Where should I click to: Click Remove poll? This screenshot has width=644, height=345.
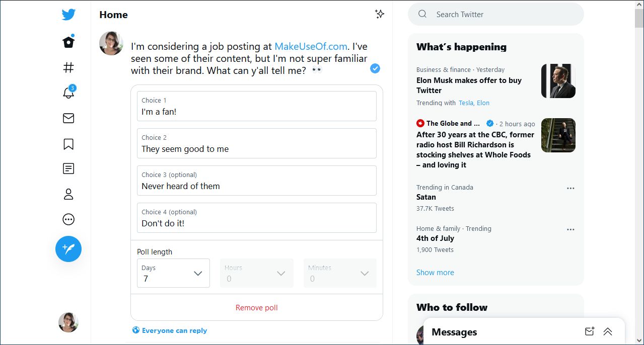(256, 307)
